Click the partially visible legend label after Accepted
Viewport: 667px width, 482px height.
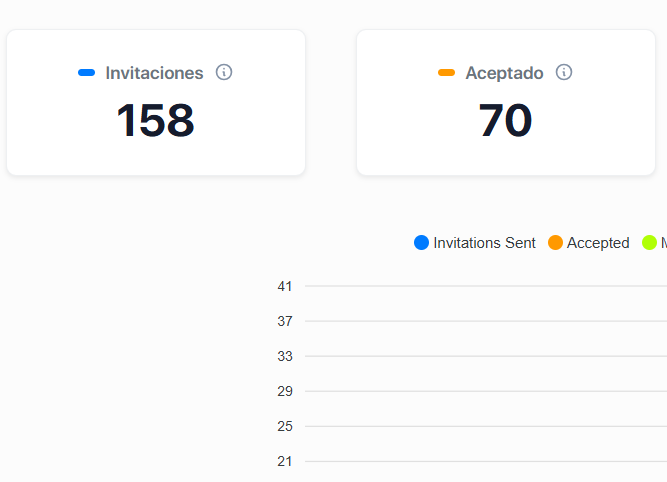[663, 243]
